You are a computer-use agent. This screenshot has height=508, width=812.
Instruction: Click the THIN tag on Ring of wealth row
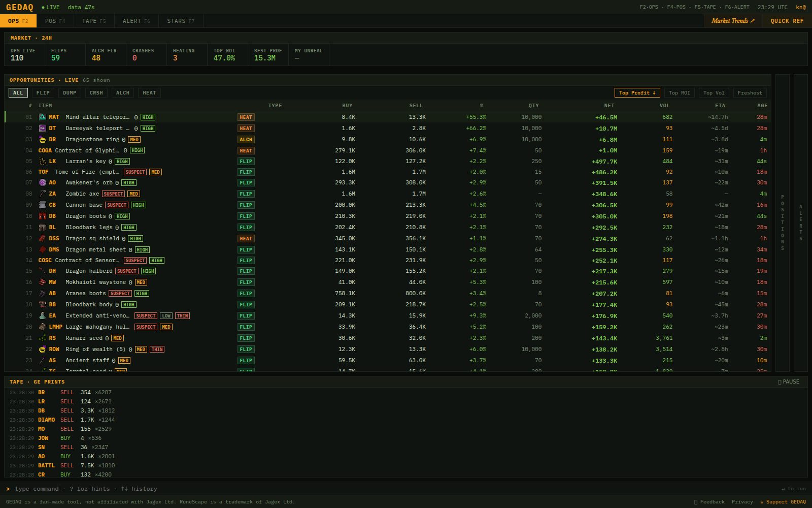coord(157,350)
